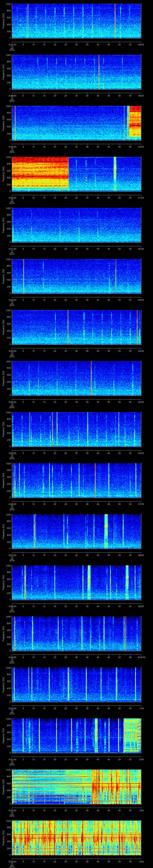This screenshot has width=153, height=868.
Task: Select the spectrogram starting at 4:58:00
Action: tap(77, 583)
